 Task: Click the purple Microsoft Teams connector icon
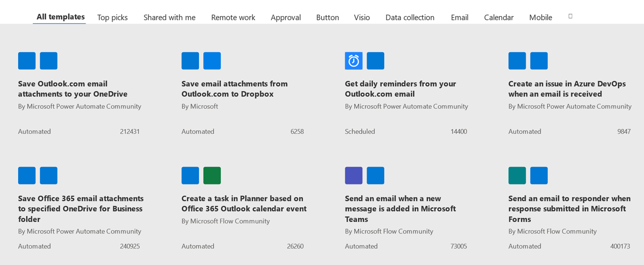click(x=354, y=175)
